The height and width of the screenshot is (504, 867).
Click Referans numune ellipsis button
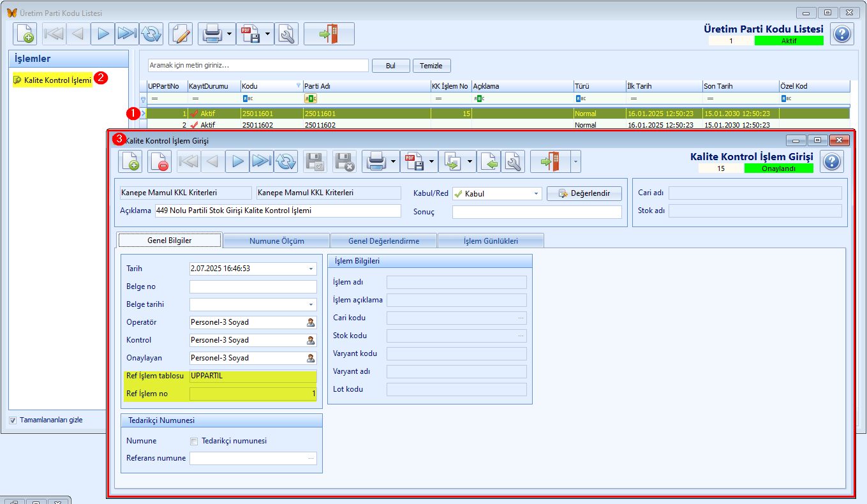point(311,458)
